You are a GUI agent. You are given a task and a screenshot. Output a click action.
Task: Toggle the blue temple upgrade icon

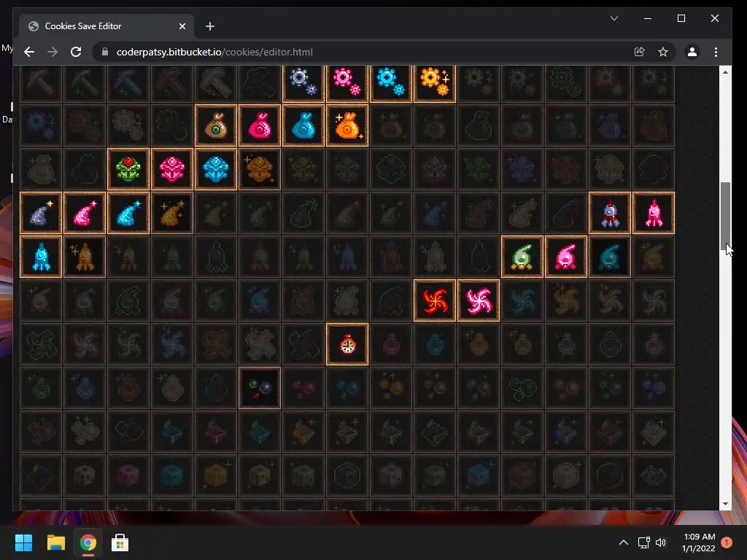216,169
